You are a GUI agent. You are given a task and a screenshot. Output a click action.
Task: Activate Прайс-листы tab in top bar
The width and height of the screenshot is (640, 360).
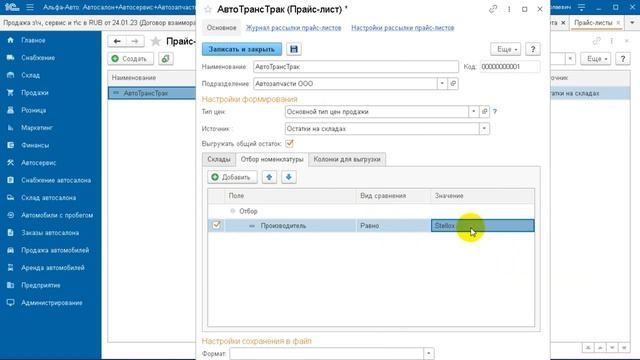(593, 23)
